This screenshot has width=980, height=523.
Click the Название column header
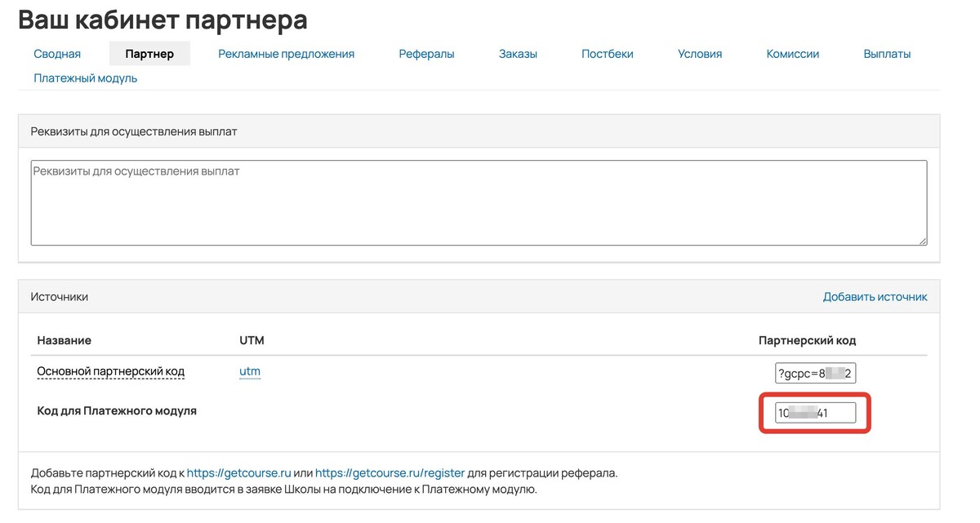coord(64,340)
